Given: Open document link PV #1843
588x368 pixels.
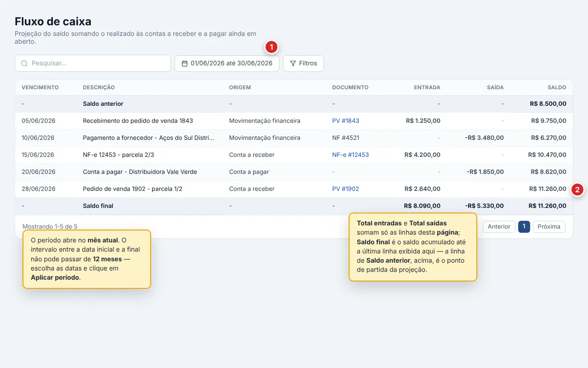Looking at the screenshot, I should [x=345, y=121].
